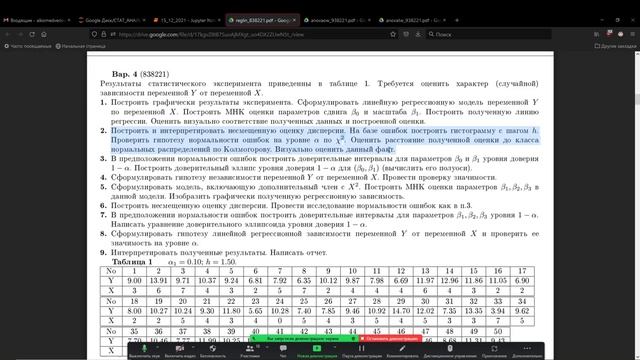Open Firefox hamburger application menu
640x360 pixels.
pyautogui.click(x=633, y=35)
